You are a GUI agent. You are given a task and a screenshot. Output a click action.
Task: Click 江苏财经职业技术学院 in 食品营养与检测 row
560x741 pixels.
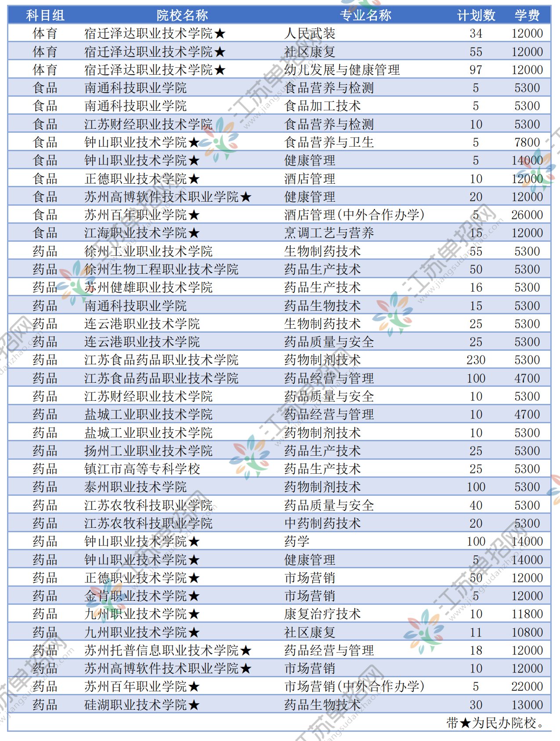click(x=148, y=124)
